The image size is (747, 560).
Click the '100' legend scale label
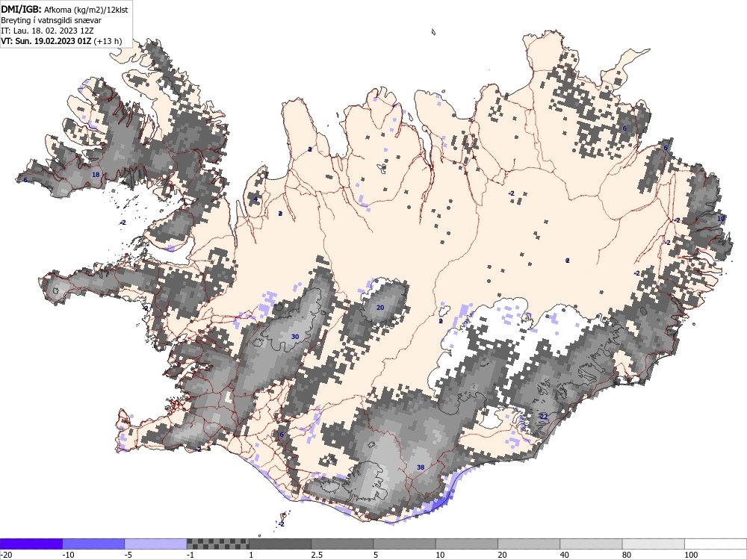coord(691,555)
